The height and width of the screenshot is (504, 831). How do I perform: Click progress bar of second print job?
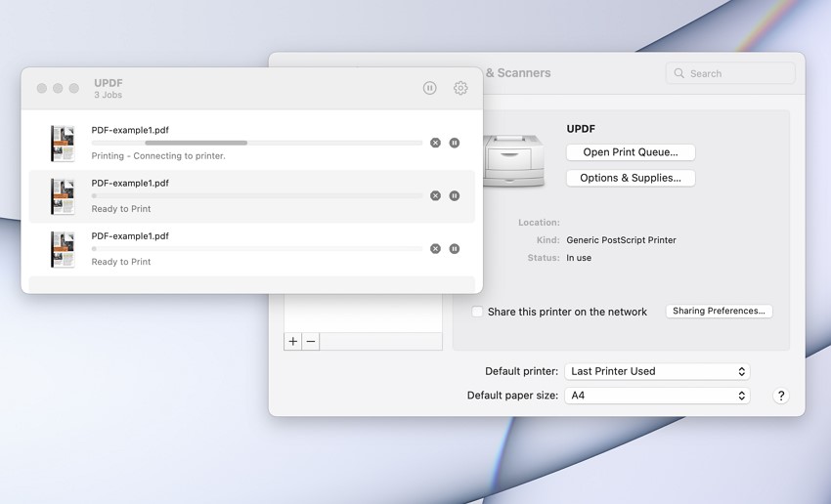[257, 196]
